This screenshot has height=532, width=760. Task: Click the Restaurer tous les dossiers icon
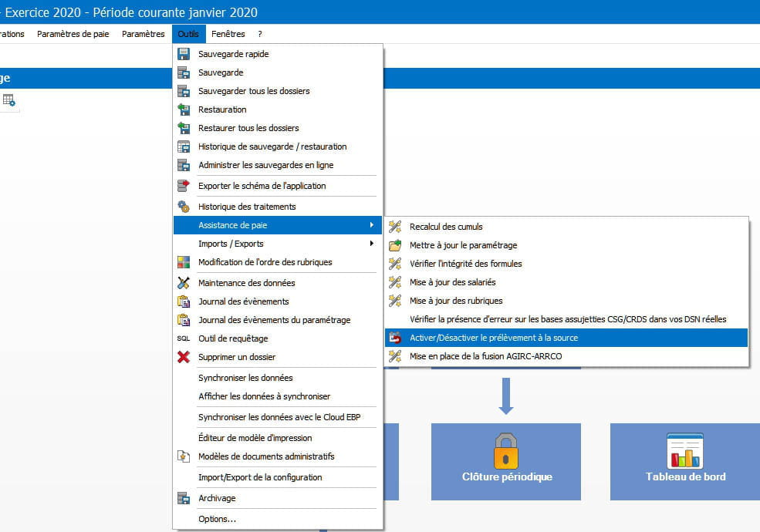tap(184, 128)
